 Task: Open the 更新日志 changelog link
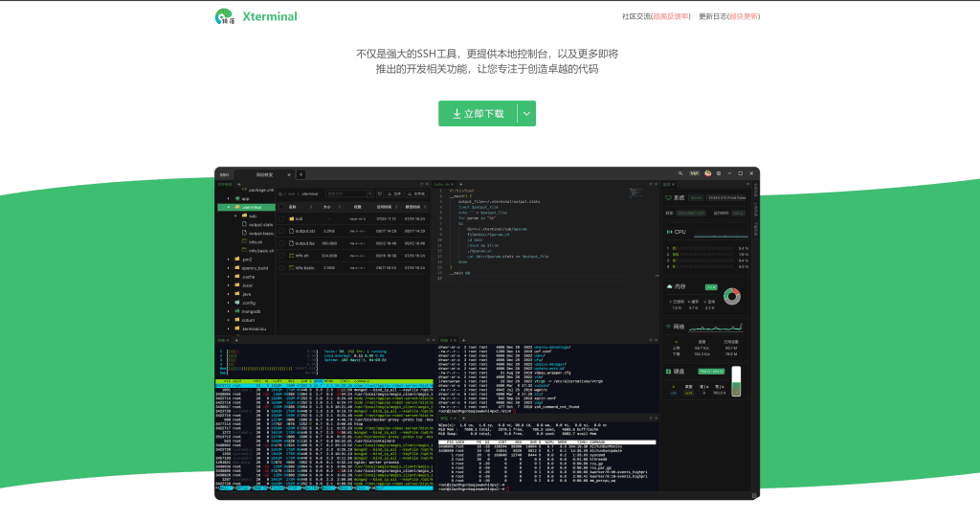click(x=729, y=16)
